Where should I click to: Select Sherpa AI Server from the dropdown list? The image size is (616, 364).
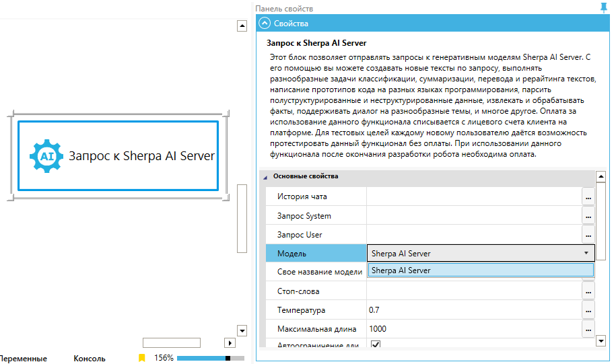(481, 270)
